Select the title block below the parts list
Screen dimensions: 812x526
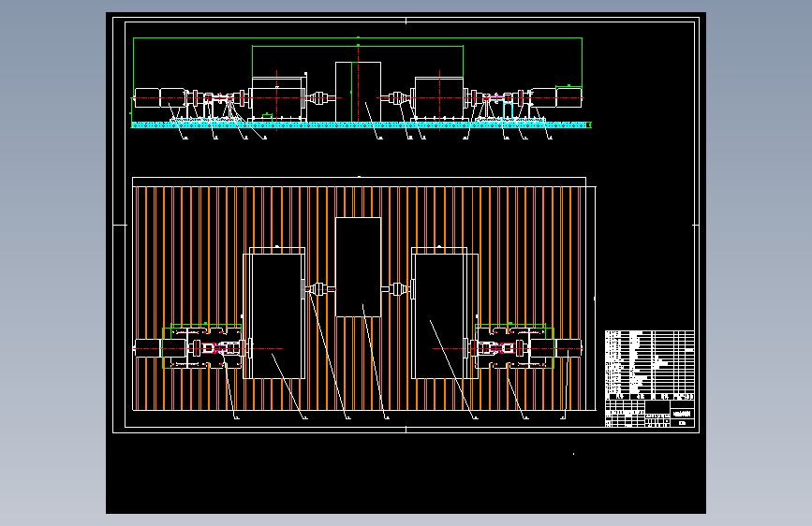(x=650, y=413)
